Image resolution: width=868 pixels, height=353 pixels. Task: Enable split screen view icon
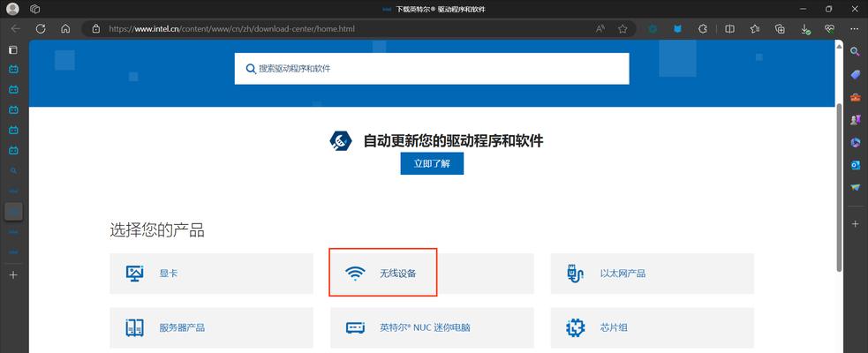click(730, 29)
